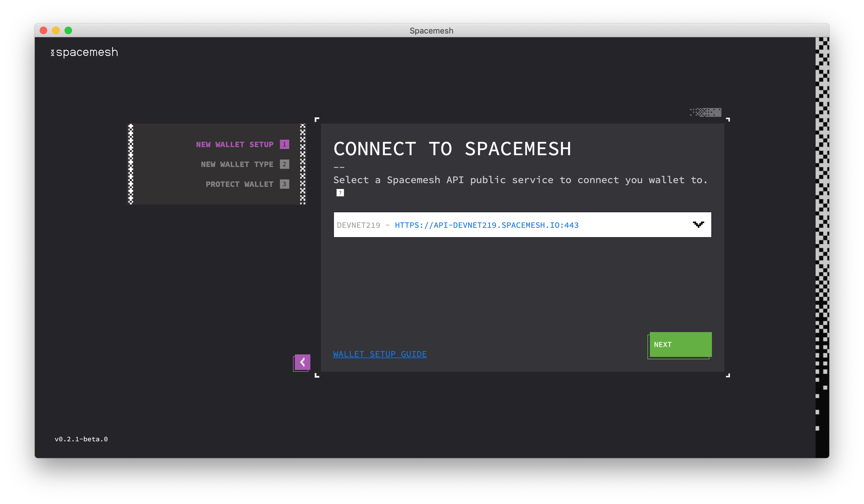
Task: Open the WALLET SETUP GUIDE link
Action: 380,354
